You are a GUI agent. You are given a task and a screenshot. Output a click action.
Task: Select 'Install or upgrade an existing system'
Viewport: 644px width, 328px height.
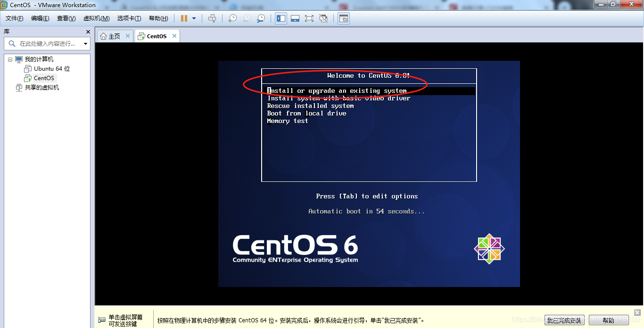(x=337, y=90)
